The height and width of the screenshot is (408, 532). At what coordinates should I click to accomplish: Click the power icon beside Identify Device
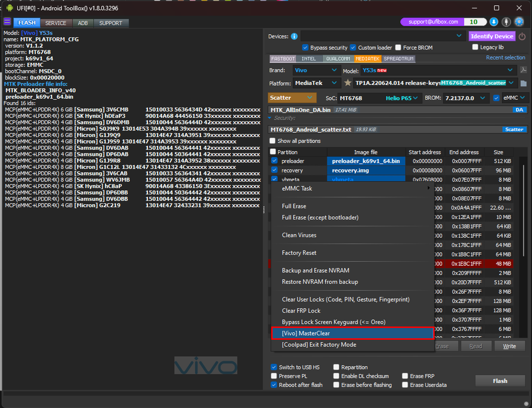[522, 36]
